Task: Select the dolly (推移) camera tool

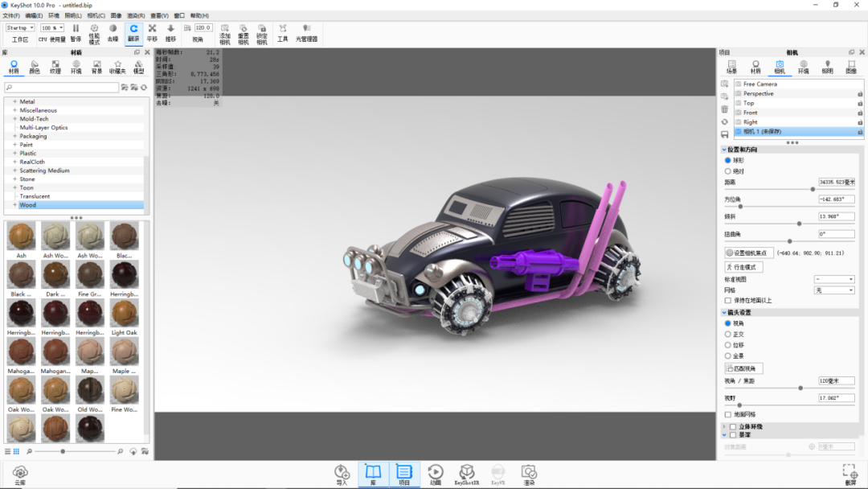Action: pos(170,33)
